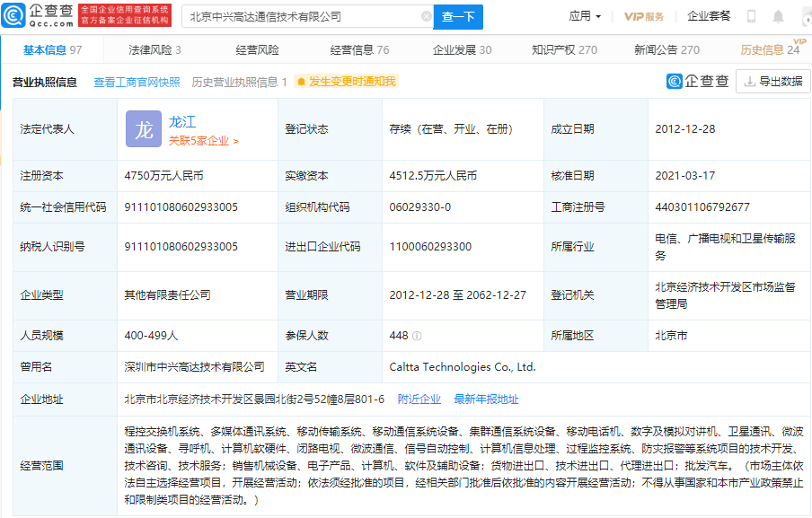Switch to 经营风险 tab
This screenshot has width=812, height=518.
point(258,49)
